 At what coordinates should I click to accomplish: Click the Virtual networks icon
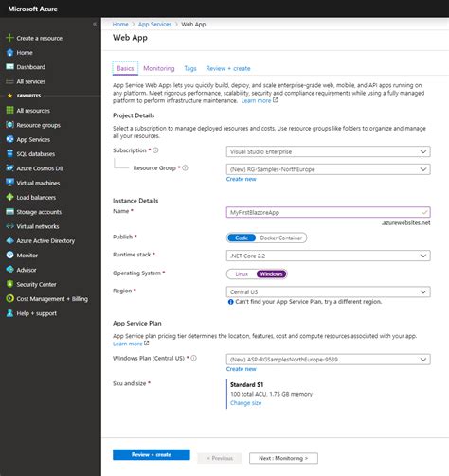pos(9,226)
